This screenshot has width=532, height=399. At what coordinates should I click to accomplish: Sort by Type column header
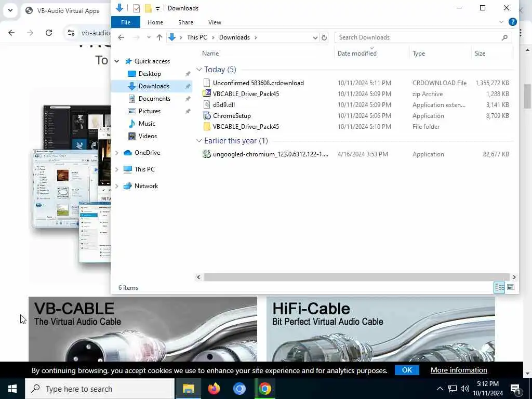click(x=419, y=54)
